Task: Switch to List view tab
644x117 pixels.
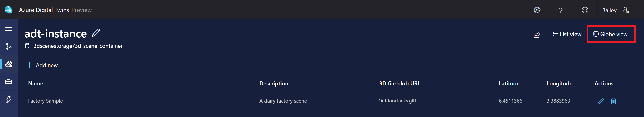Action: [567, 34]
